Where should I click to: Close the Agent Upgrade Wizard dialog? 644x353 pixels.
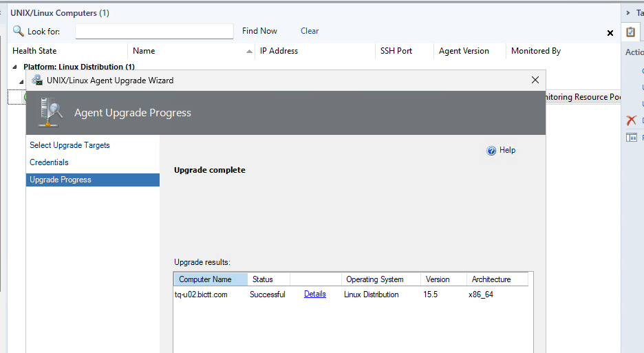click(535, 81)
